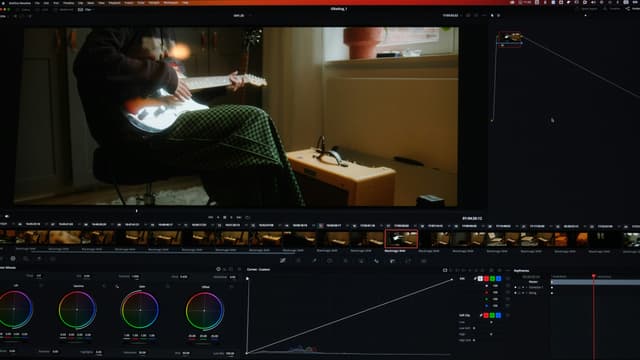Click the red keyframe playhead marker

pos(593,276)
